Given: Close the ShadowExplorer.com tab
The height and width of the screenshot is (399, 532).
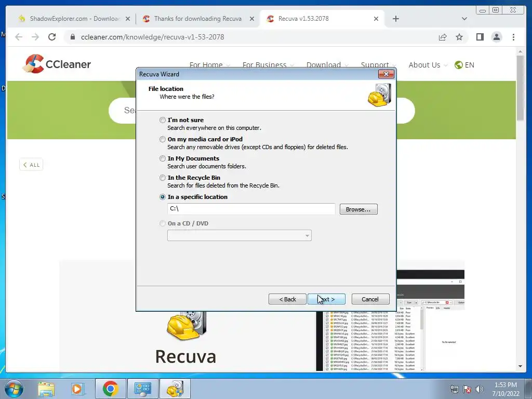Looking at the screenshot, I should point(128,19).
